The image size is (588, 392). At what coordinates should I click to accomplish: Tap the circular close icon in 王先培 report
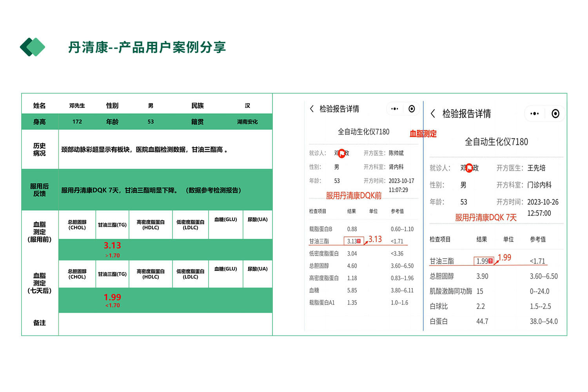[555, 114]
